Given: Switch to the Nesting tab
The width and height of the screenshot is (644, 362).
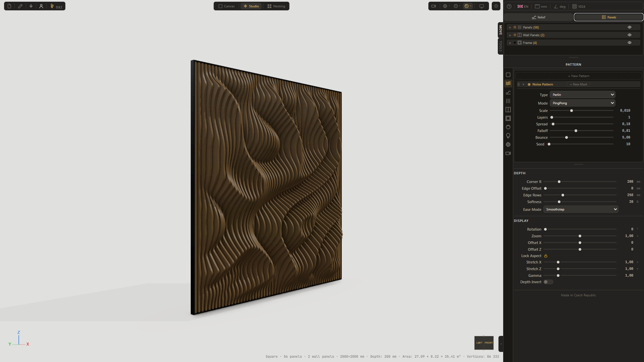Looking at the screenshot, I should tap(276, 6).
